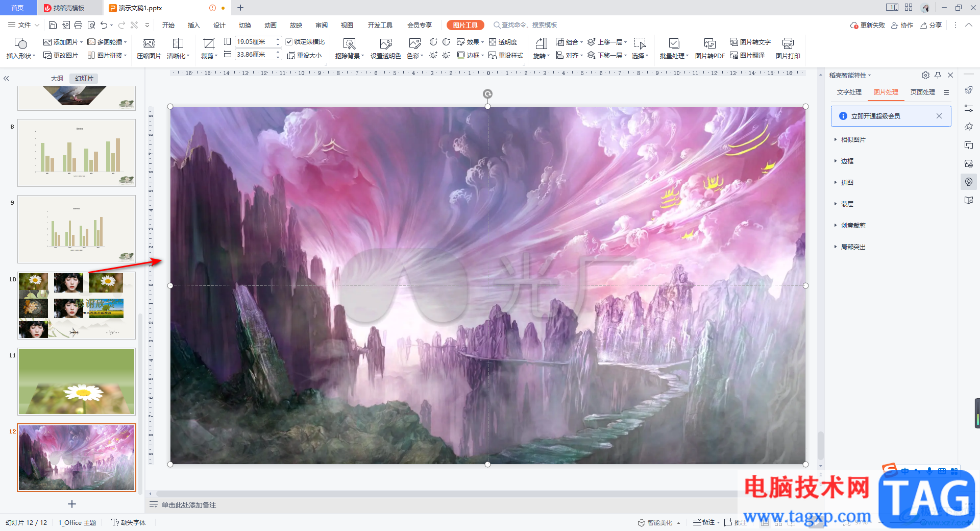Switch to 大纲 outline view tab

click(57, 78)
